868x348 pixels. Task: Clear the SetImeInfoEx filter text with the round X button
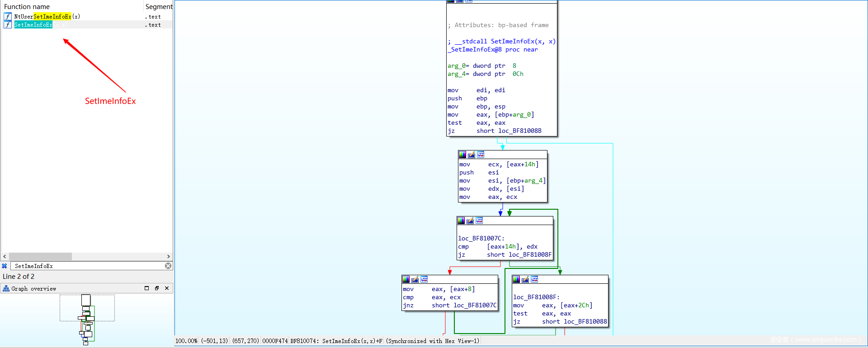(168, 266)
